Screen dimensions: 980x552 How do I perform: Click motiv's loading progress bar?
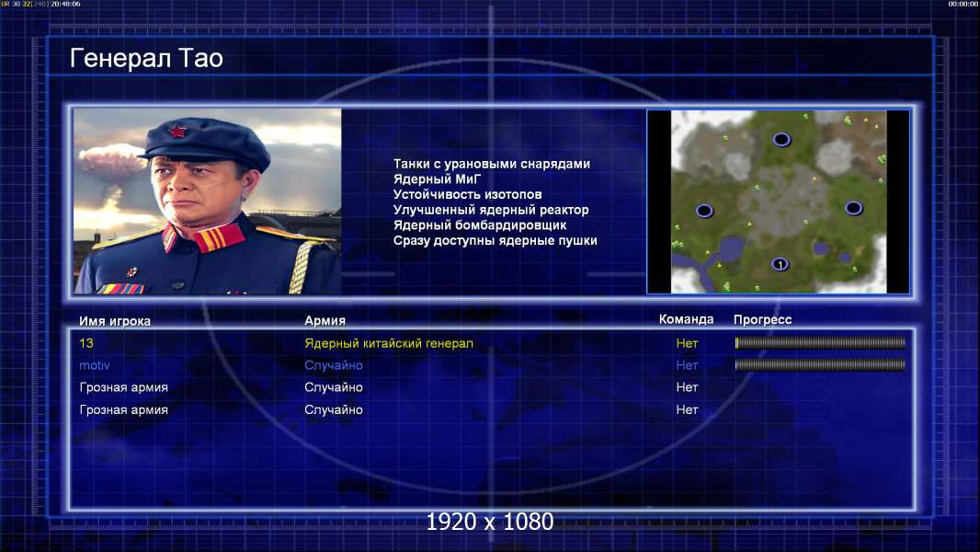tap(820, 364)
